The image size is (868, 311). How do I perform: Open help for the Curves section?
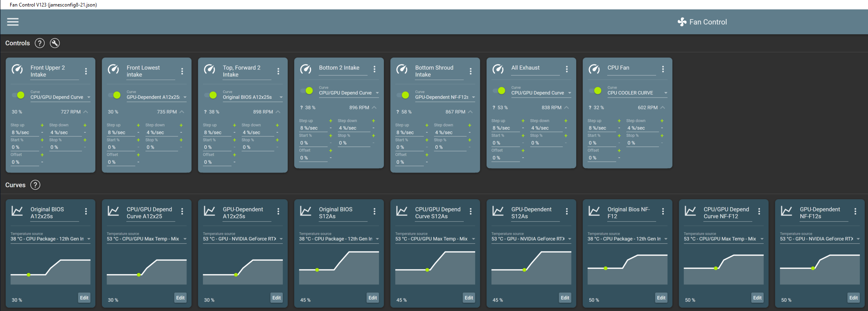(35, 185)
